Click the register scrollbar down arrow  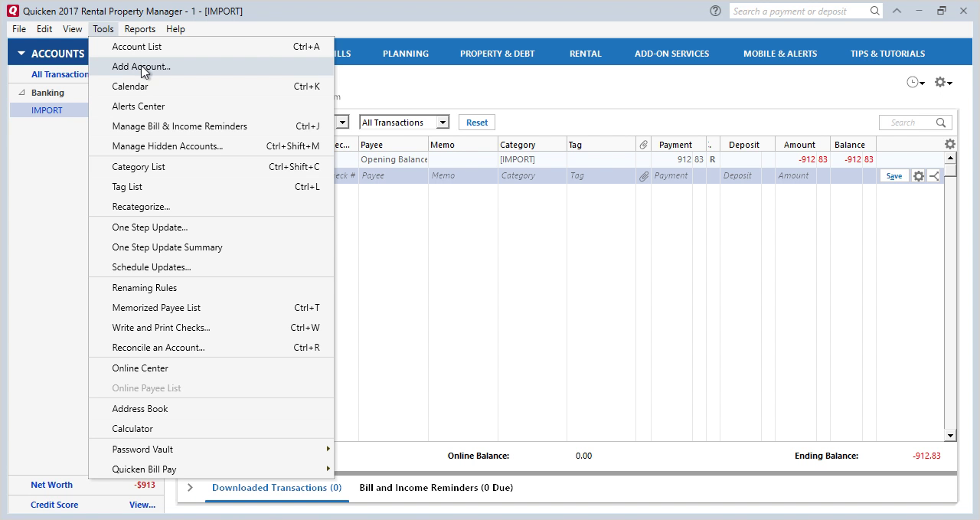tap(950, 436)
